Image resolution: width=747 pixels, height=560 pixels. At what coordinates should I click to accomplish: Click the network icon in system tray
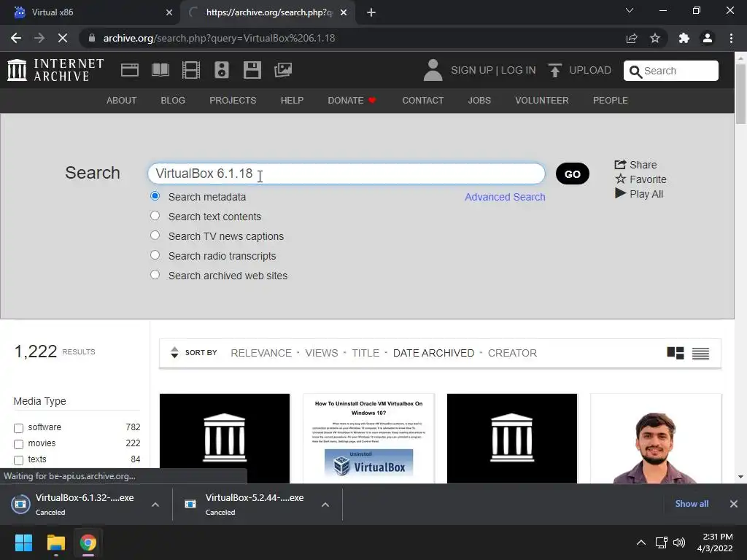pos(661,542)
